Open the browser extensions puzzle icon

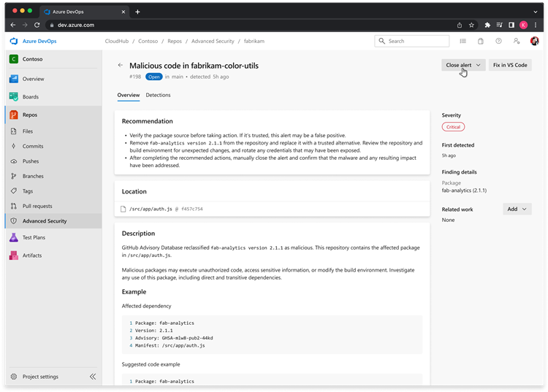coord(487,25)
